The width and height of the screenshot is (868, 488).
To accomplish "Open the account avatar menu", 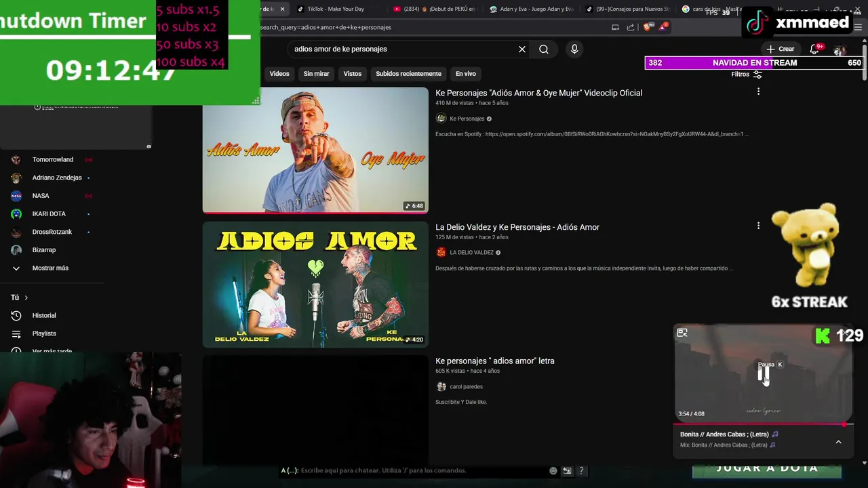I will pyautogui.click(x=840, y=49).
